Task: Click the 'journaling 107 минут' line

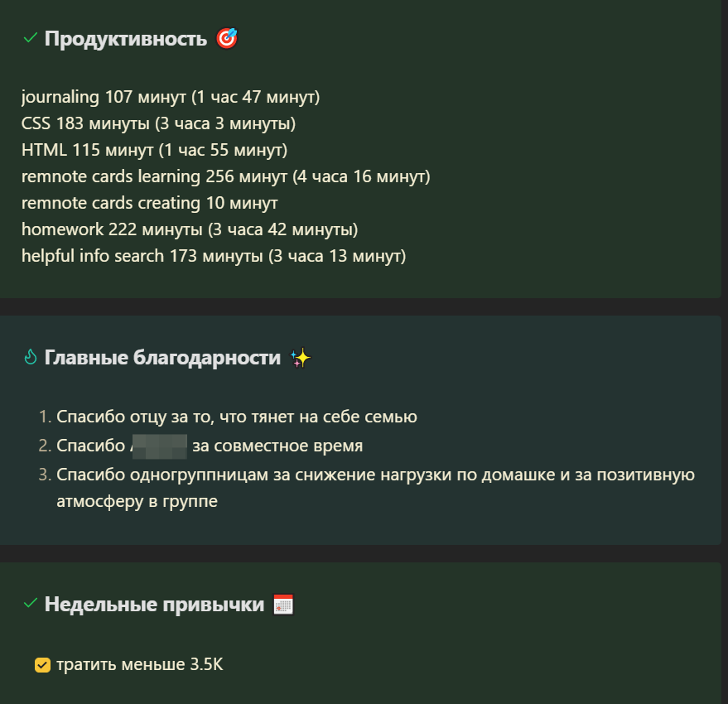Action: pos(171,97)
